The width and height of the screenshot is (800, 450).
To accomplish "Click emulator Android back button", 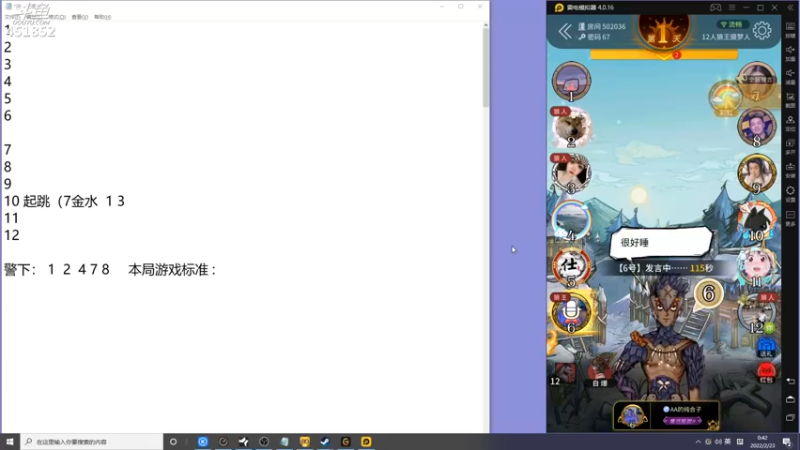I will [x=790, y=381].
